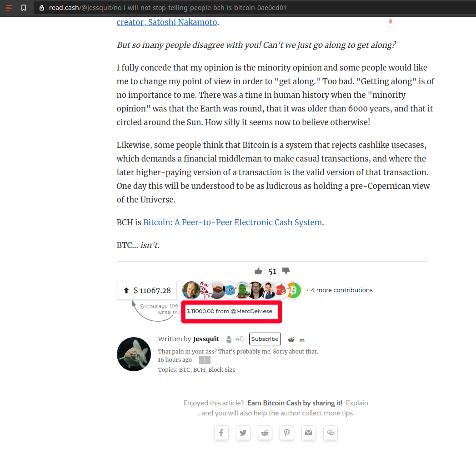
Task: Share article on Reddit icon
Action: (265, 433)
